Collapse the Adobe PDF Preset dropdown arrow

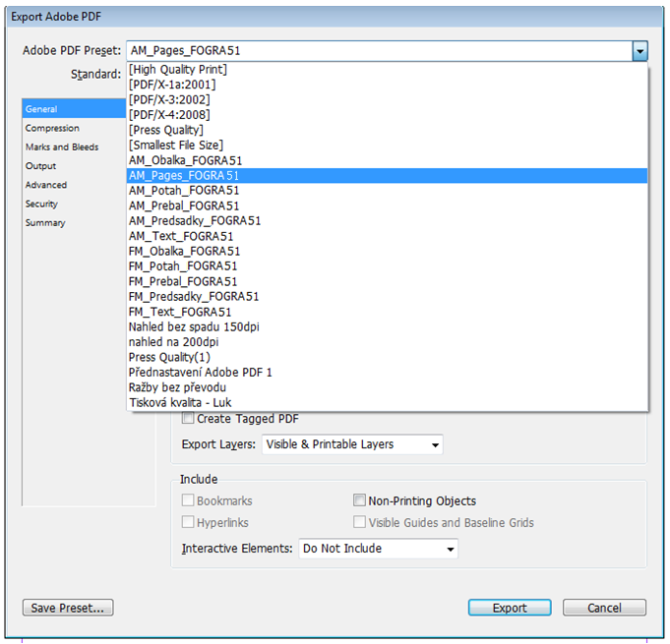(640, 51)
